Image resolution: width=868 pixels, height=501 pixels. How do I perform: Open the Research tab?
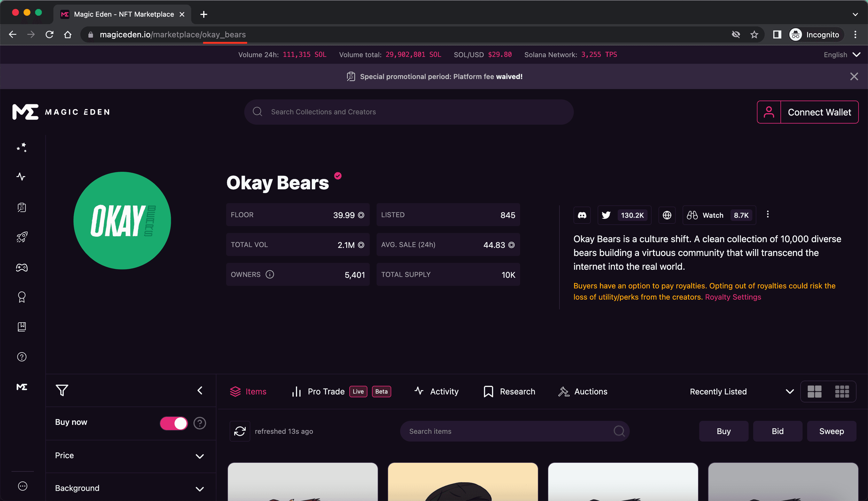click(509, 392)
